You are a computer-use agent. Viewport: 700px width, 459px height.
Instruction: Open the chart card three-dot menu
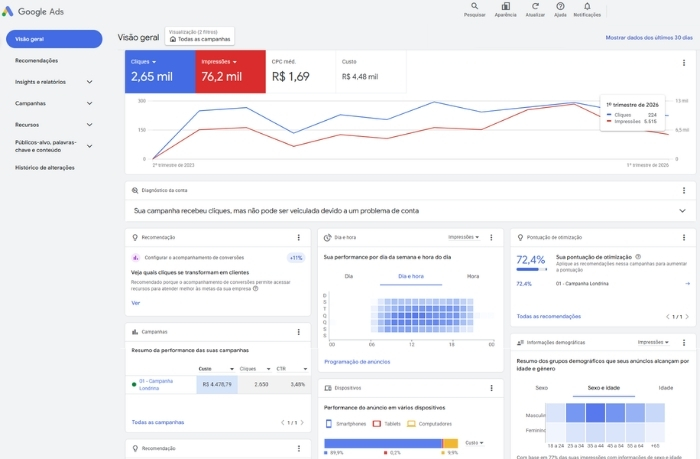click(x=684, y=63)
